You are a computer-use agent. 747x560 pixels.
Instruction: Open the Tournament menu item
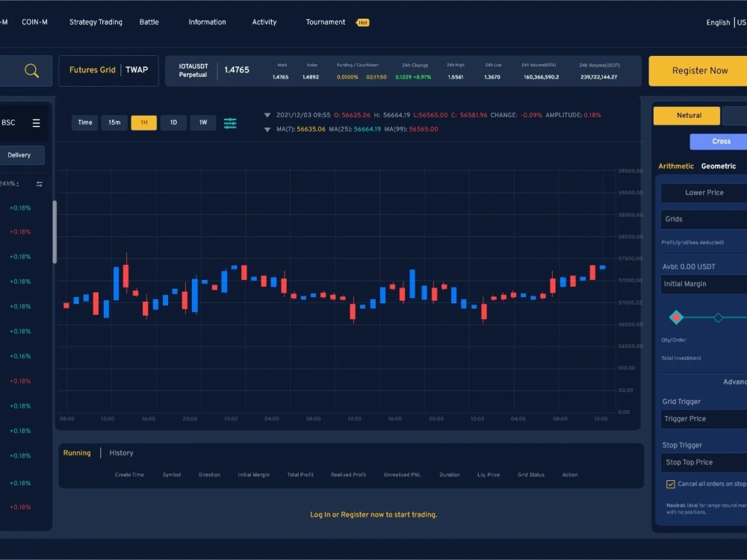[326, 22]
